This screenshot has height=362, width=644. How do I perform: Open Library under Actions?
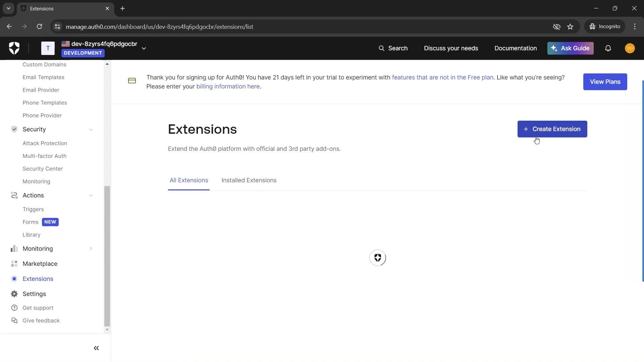[x=32, y=235]
